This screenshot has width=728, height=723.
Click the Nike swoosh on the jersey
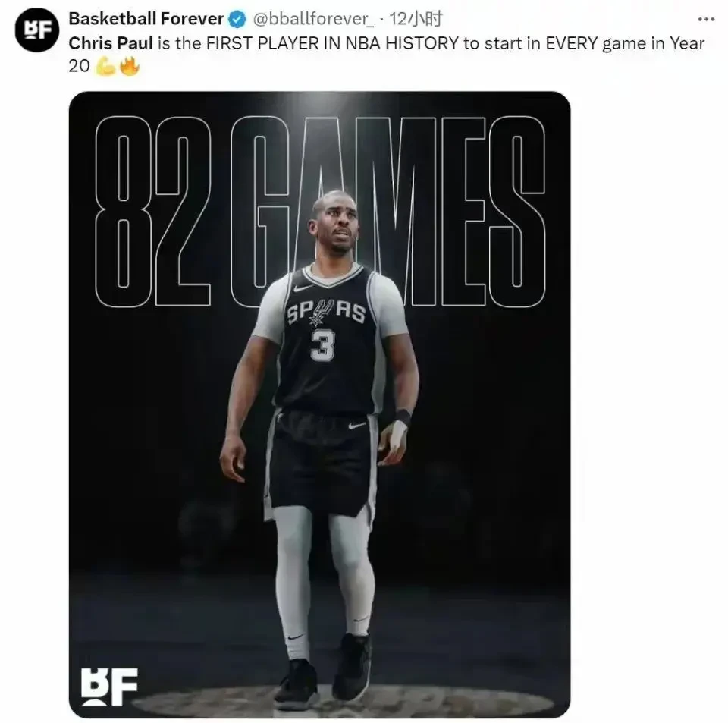pos(303,288)
